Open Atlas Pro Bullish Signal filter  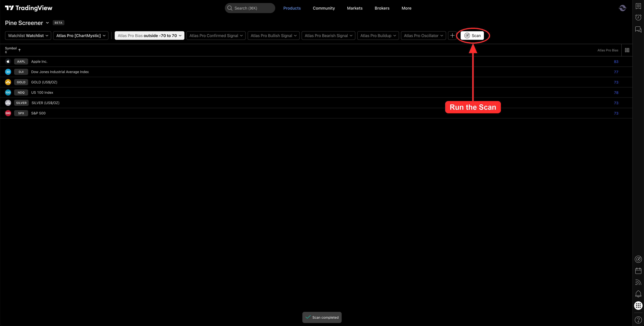pos(273,36)
